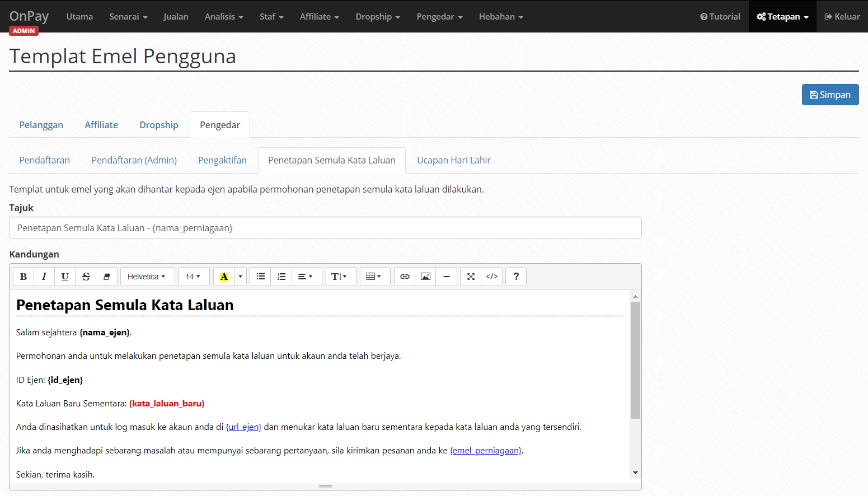Open the insert link dialog
The height and width of the screenshot is (496, 868).
click(x=405, y=277)
